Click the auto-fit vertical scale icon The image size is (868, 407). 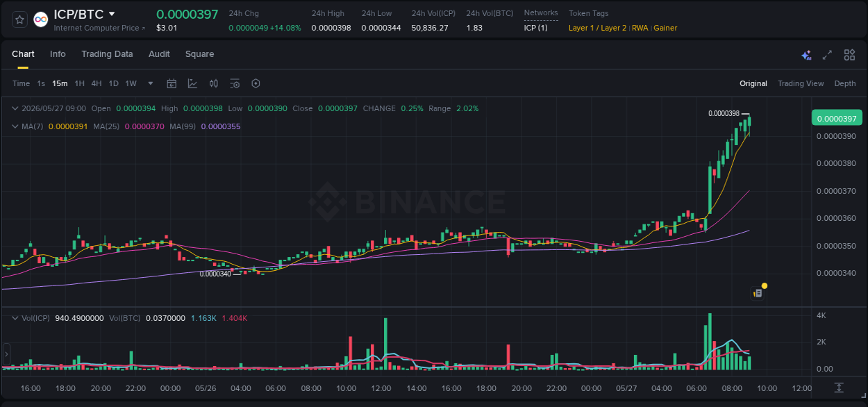tap(839, 388)
